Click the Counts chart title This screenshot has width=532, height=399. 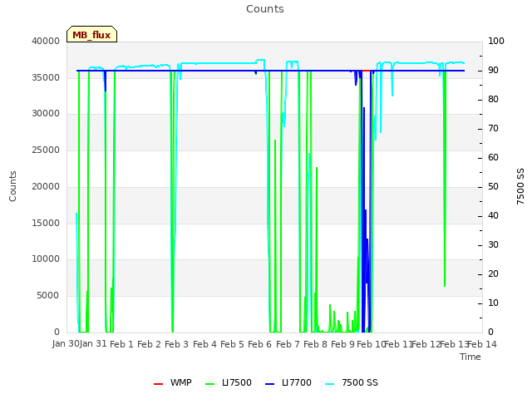[x=265, y=9]
